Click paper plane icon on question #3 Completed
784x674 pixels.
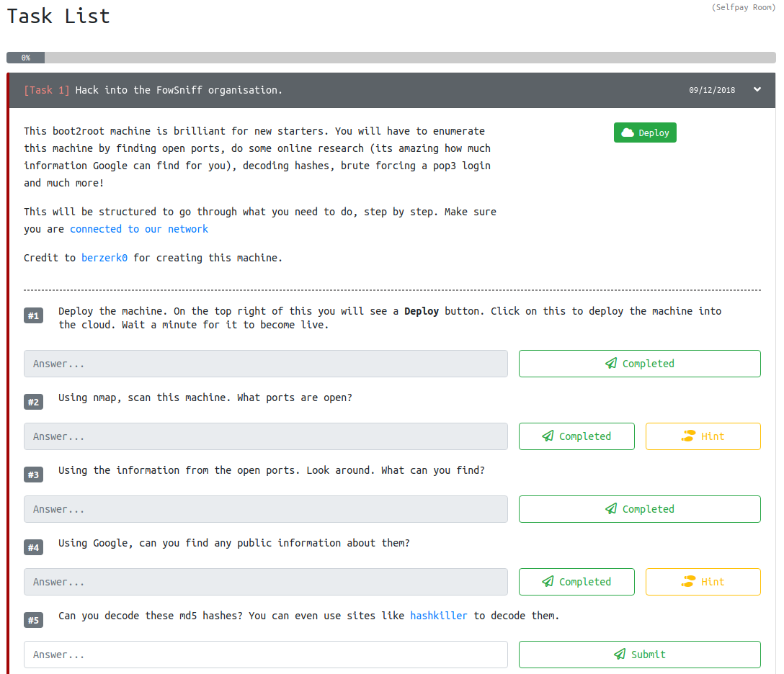(611, 508)
